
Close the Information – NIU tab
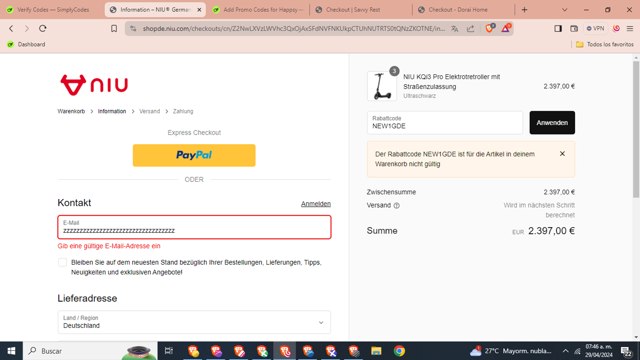(199, 10)
